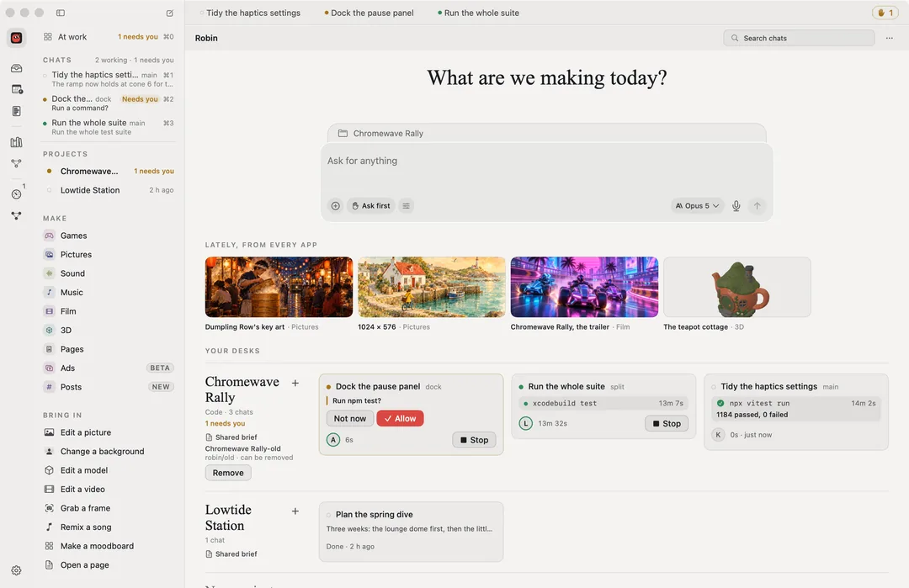Open the teapot cottage 3D thumbnail
Image resolution: width=909 pixels, height=588 pixels.
tap(736, 288)
